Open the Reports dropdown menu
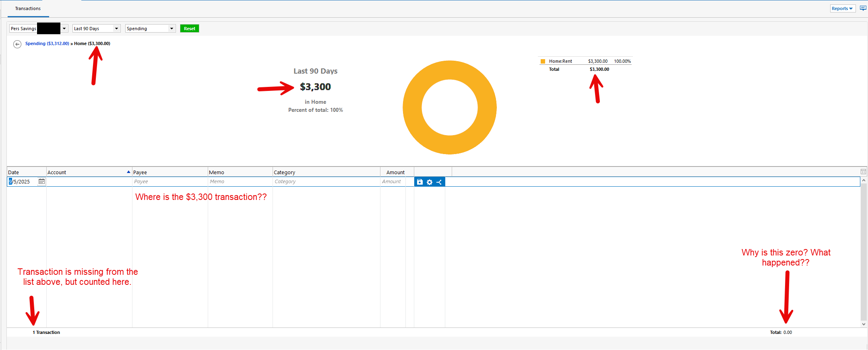 pyautogui.click(x=843, y=8)
